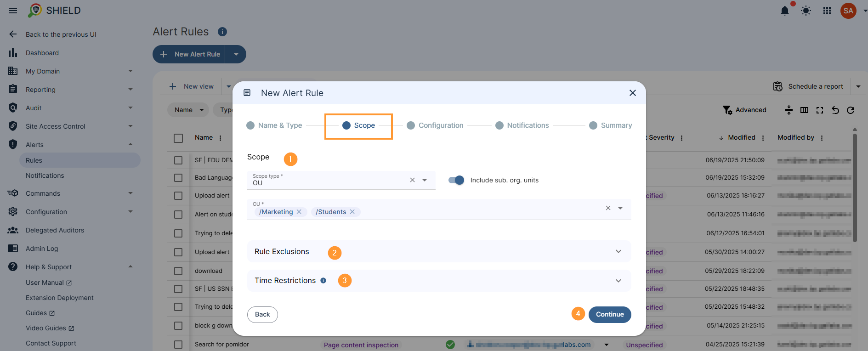The width and height of the screenshot is (868, 351).
Task: Click the New Alert Rule button
Action: pyautogui.click(x=189, y=54)
